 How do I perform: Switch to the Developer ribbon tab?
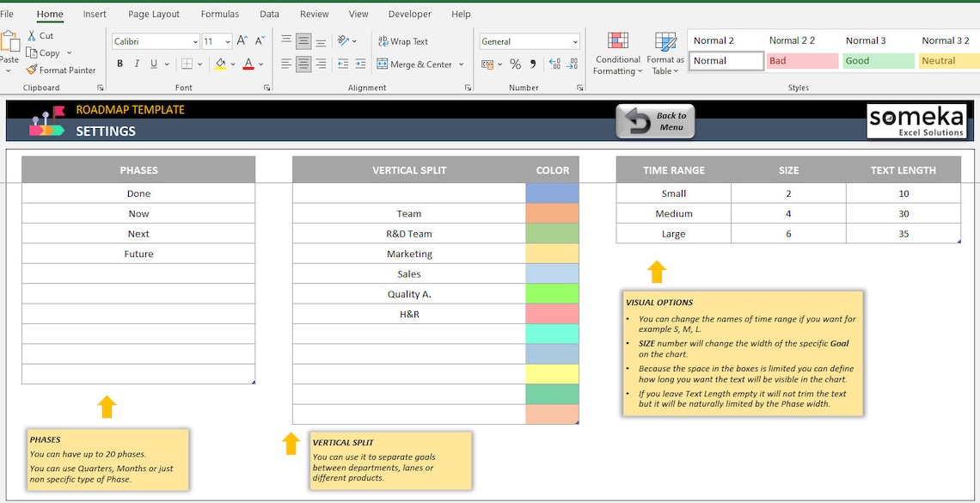pyautogui.click(x=409, y=14)
